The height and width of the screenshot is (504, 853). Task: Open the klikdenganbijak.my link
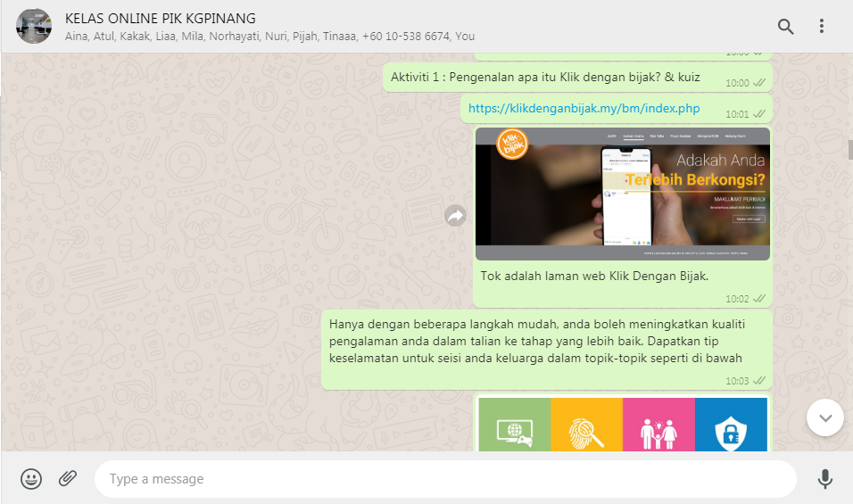[x=584, y=109]
